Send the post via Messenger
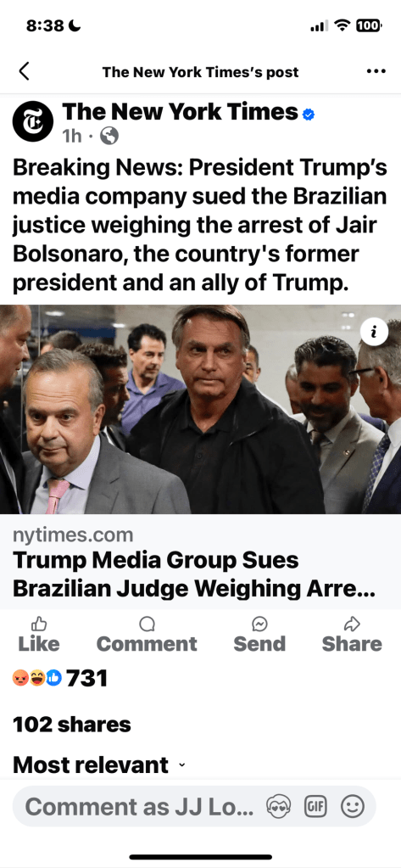Screen dimensions: 401x868 click(259, 635)
